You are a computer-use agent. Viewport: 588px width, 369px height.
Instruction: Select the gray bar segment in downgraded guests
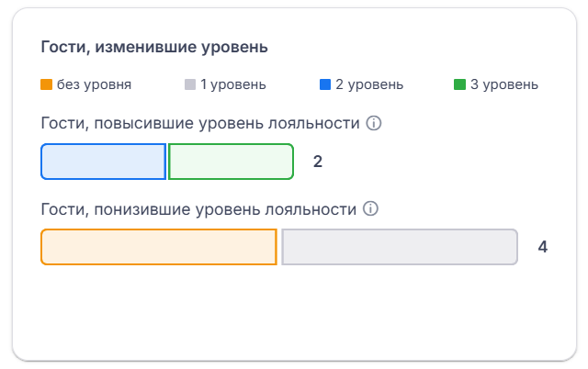(x=400, y=247)
